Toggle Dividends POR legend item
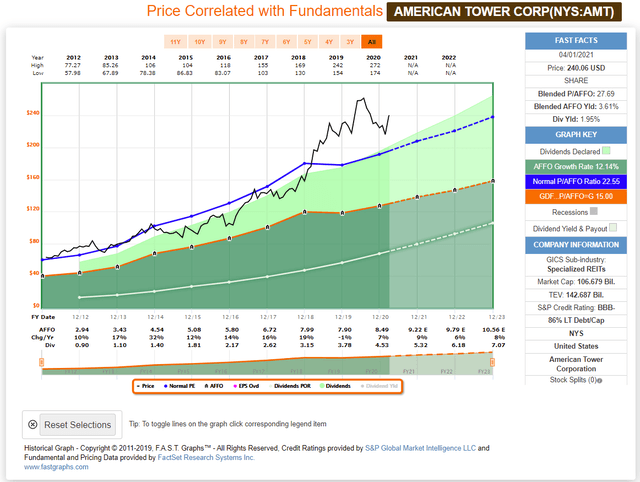 tap(290, 386)
